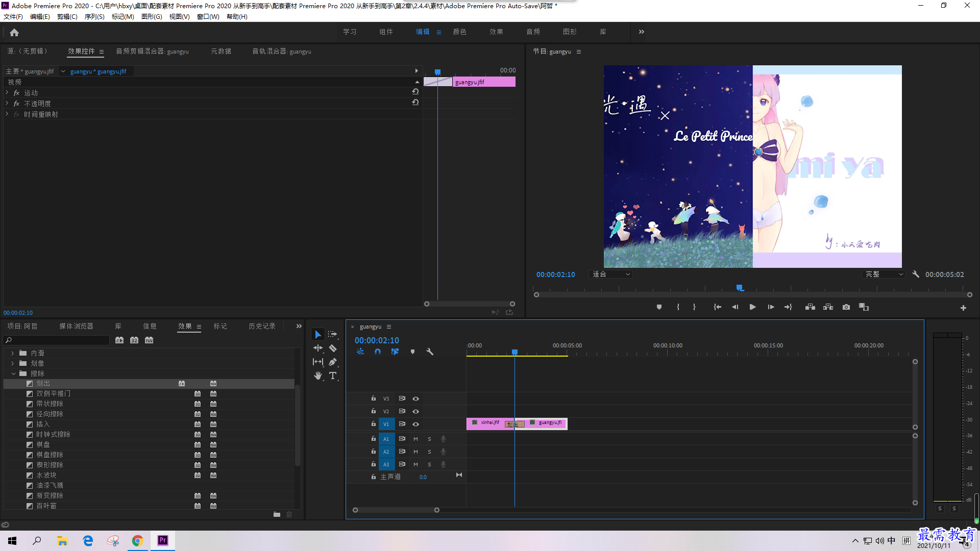
Task: Toggle lock on track A3
Action: pyautogui.click(x=373, y=464)
